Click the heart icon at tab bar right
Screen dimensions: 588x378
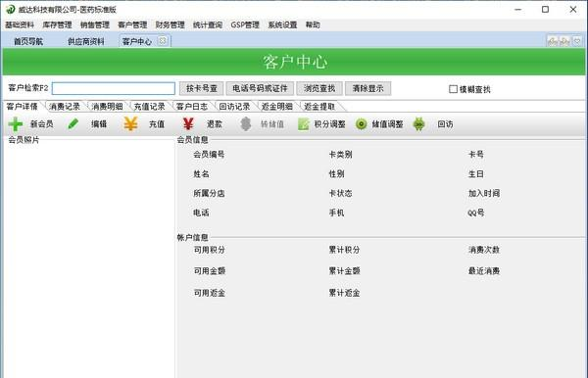(x=577, y=41)
